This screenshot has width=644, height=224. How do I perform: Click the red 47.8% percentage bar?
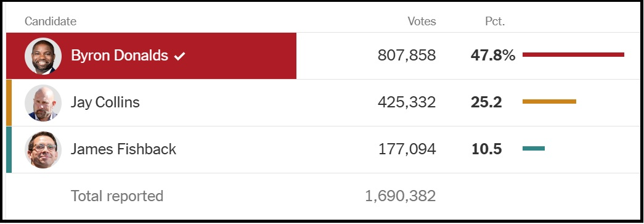click(573, 55)
